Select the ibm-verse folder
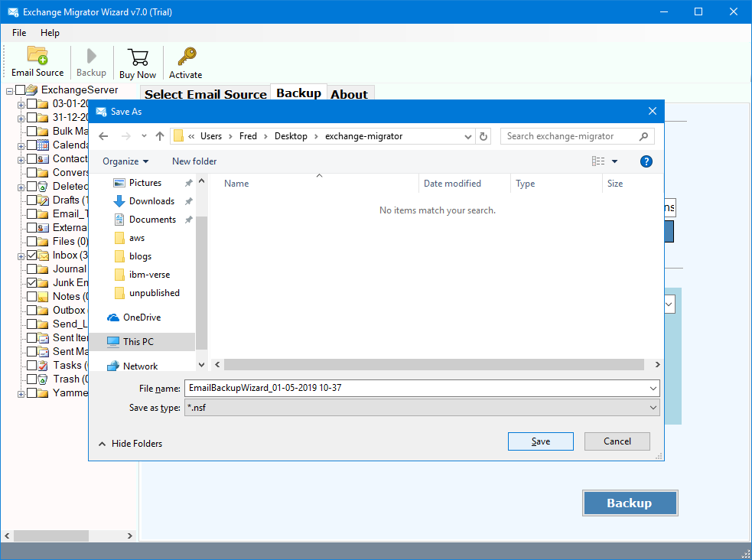The width and height of the screenshot is (752, 560). coord(149,275)
